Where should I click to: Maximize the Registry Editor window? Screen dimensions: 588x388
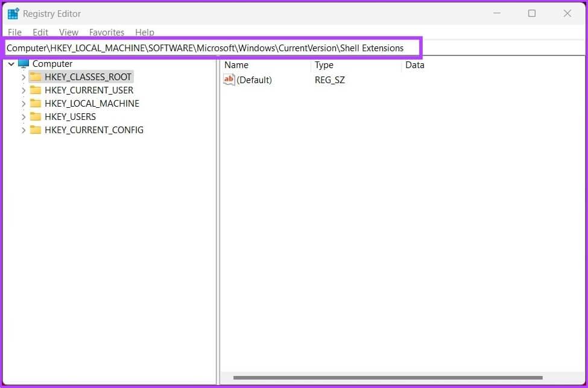(532, 13)
